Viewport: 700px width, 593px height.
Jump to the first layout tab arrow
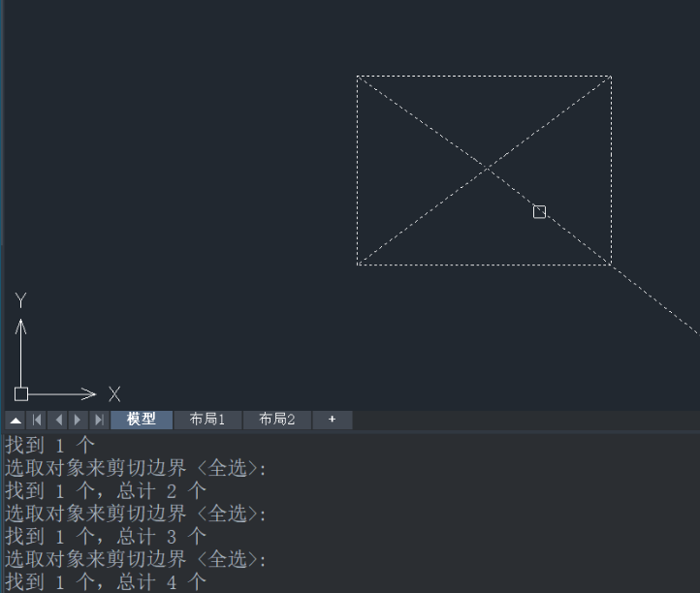37,421
